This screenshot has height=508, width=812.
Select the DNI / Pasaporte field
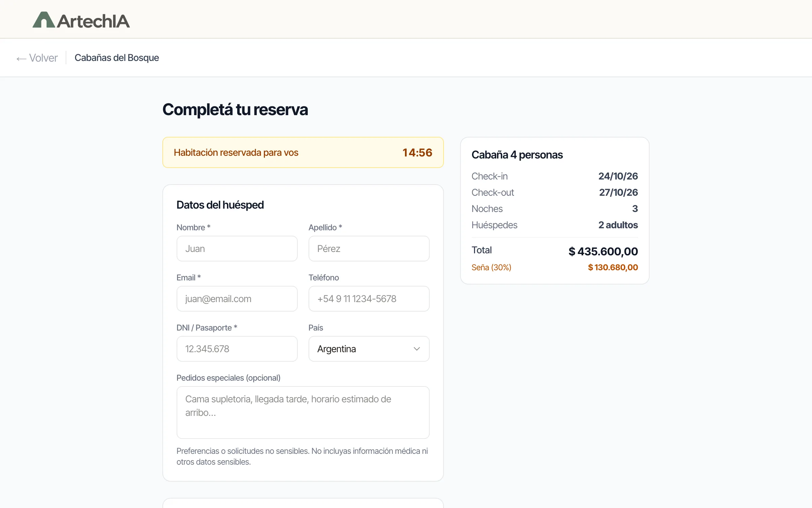(237, 349)
